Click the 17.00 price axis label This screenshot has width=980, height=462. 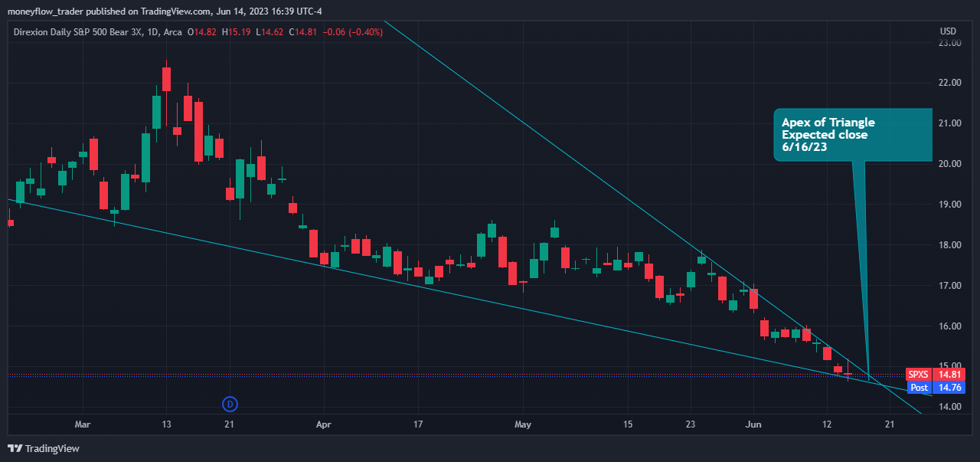(x=950, y=286)
